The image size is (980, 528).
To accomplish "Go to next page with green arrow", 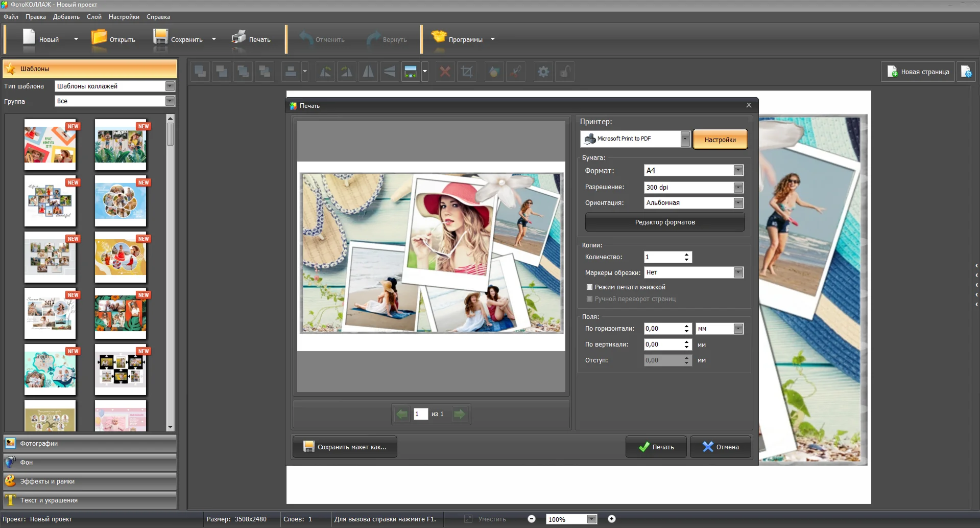I will coord(460,414).
